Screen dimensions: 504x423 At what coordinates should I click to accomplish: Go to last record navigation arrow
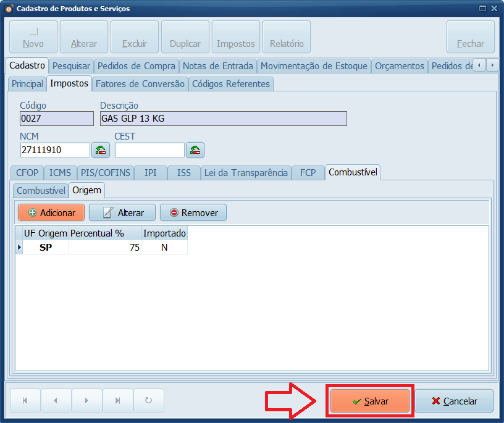point(117,401)
